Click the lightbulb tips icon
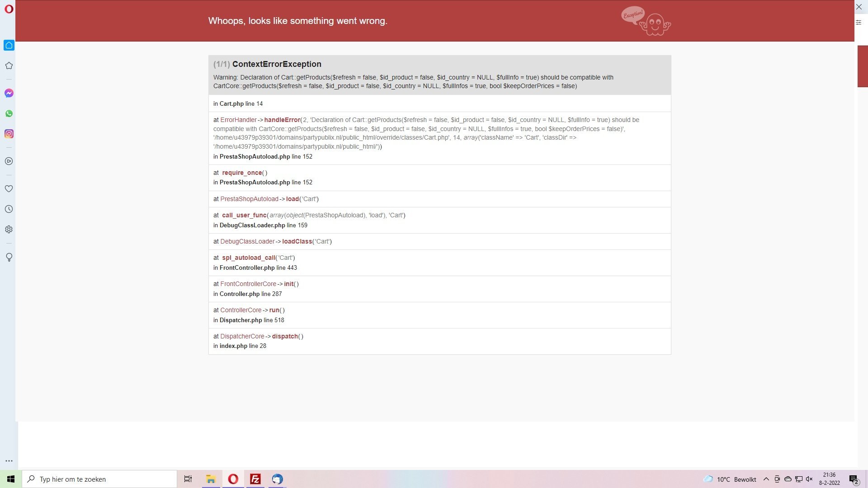 point(9,257)
